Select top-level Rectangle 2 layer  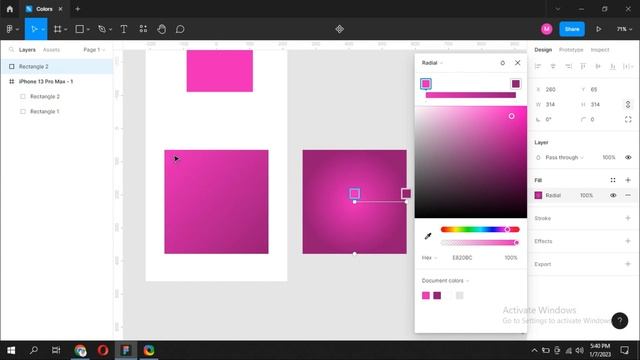tap(57, 66)
